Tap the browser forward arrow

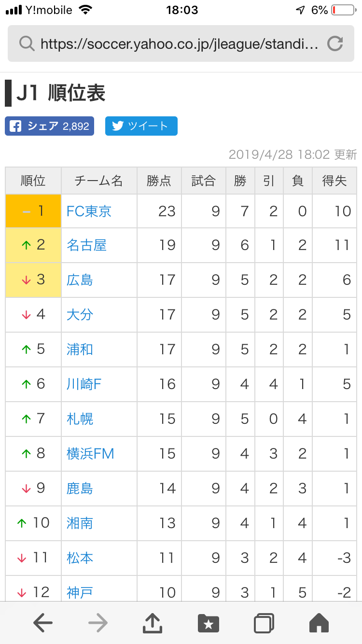tap(98, 623)
